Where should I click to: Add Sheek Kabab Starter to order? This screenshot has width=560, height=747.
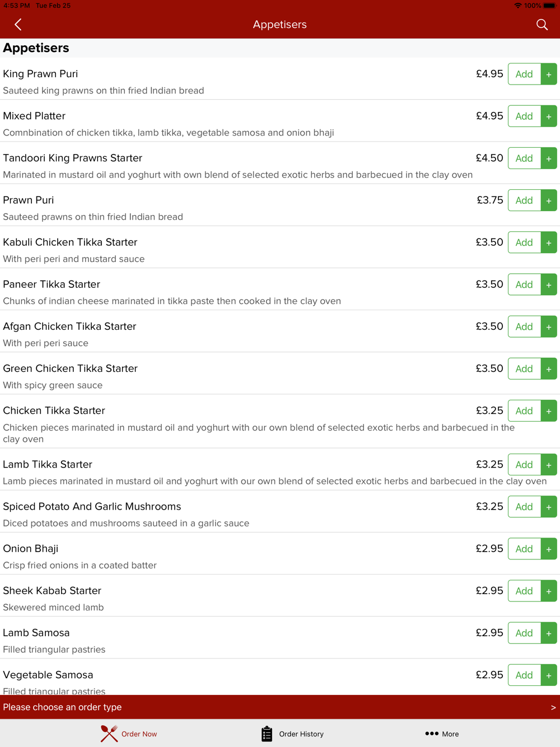pos(524,591)
